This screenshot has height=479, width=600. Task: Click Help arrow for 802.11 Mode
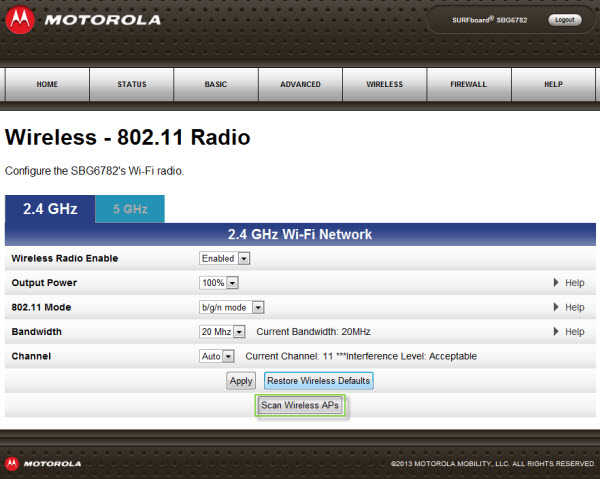[x=557, y=307]
